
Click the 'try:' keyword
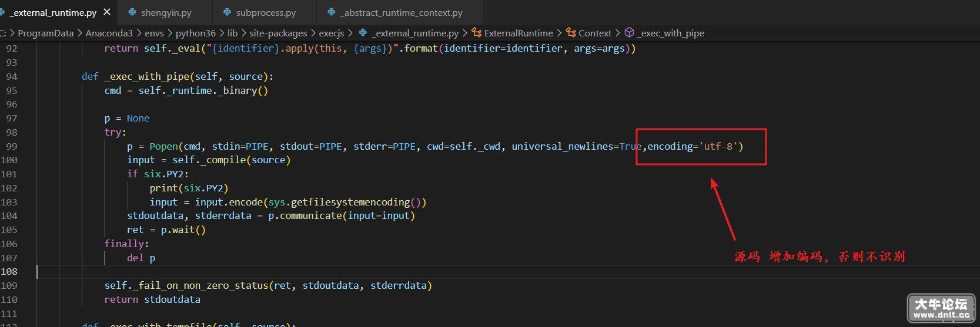coord(115,132)
